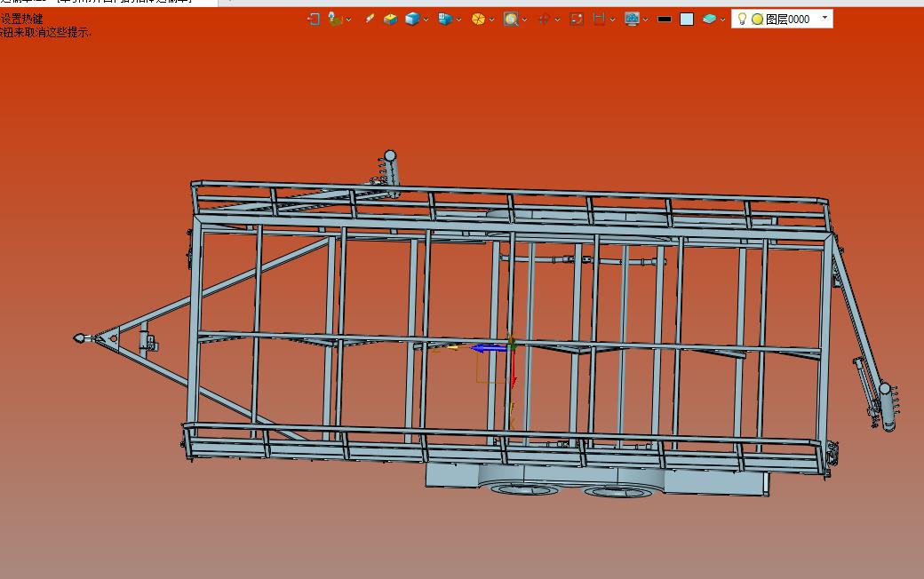Click the zoom magnifier icon
Screen dimensions: 924x579
click(x=511, y=19)
